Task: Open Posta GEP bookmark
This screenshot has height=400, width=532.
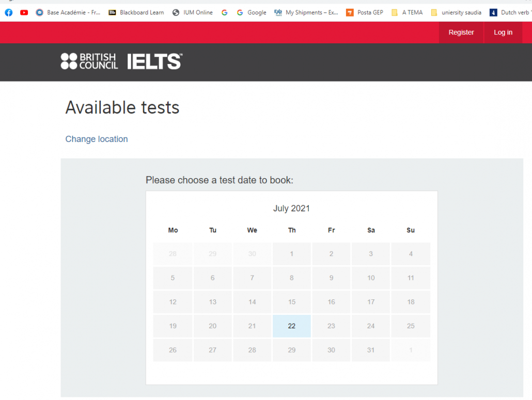Action: click(x=365, y=12)
